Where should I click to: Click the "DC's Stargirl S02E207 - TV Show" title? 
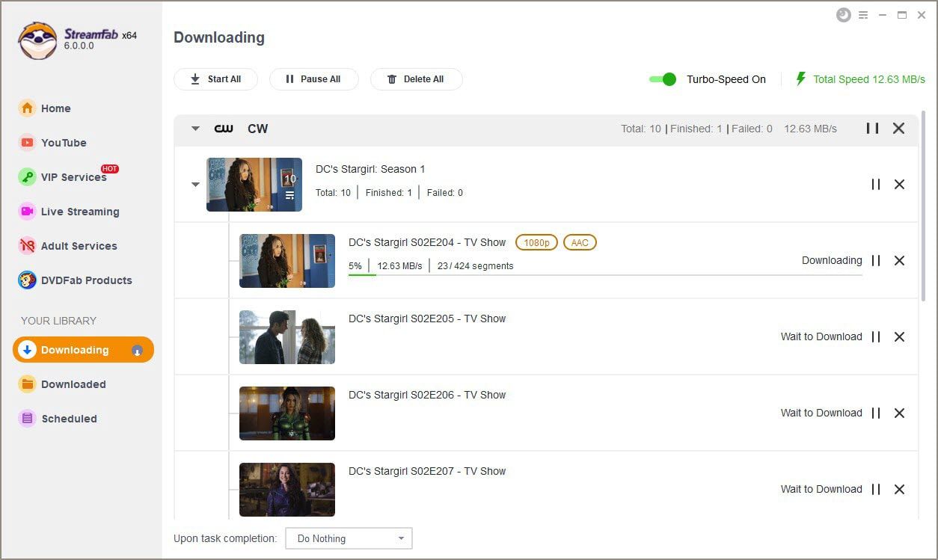[427, 471]
